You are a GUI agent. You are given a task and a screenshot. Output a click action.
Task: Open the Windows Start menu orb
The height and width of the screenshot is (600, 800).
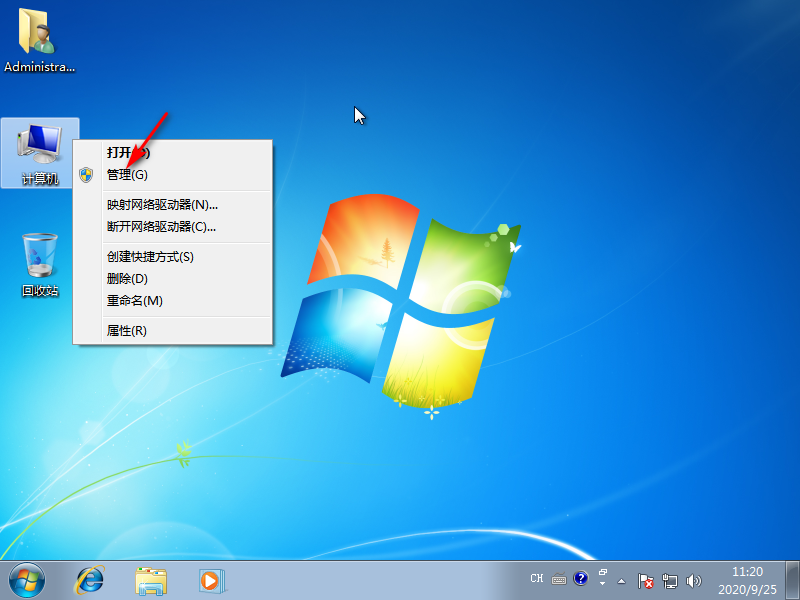coord(27,579)
